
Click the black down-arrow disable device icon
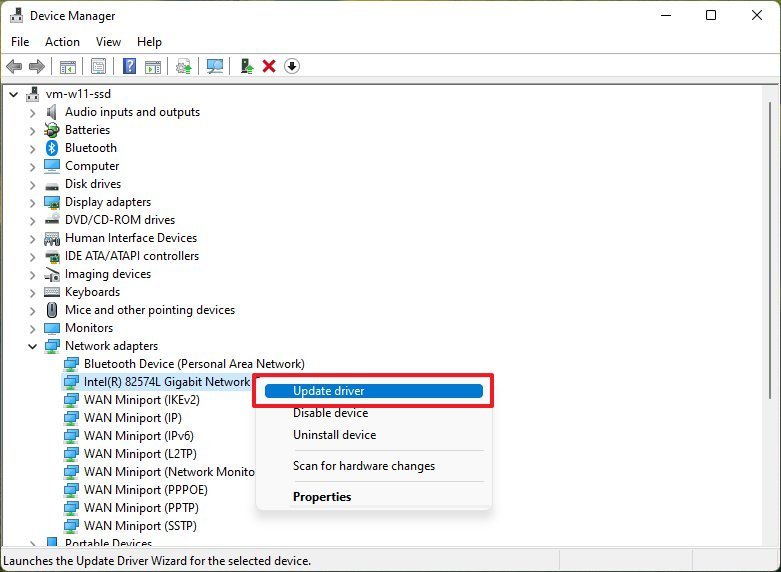[x=292, y=66]
